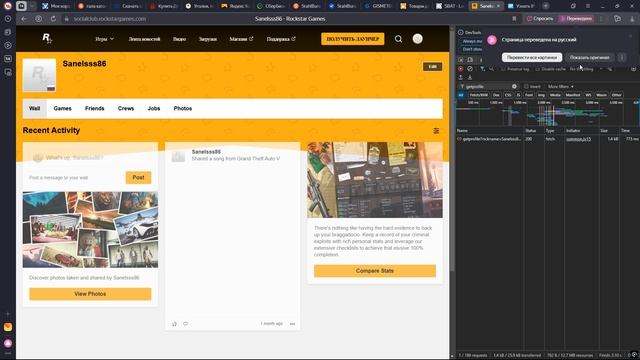
Task: Like the Sanelsss86 shared song post
Action: [x=174, y=324]
